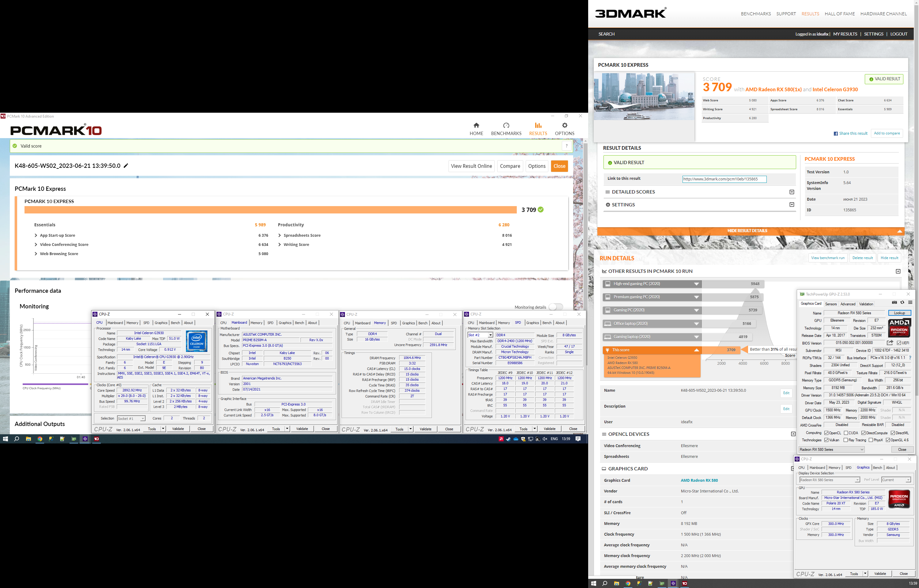Toggle UEFI checkbox in GPU-Z
This screenshot has height=588, width=919.
click(899, 343)
